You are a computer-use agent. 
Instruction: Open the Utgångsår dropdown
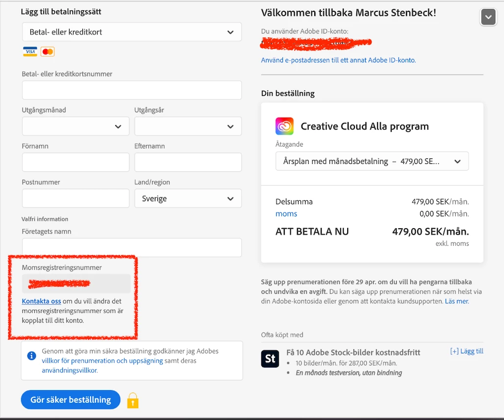[188, 127]
